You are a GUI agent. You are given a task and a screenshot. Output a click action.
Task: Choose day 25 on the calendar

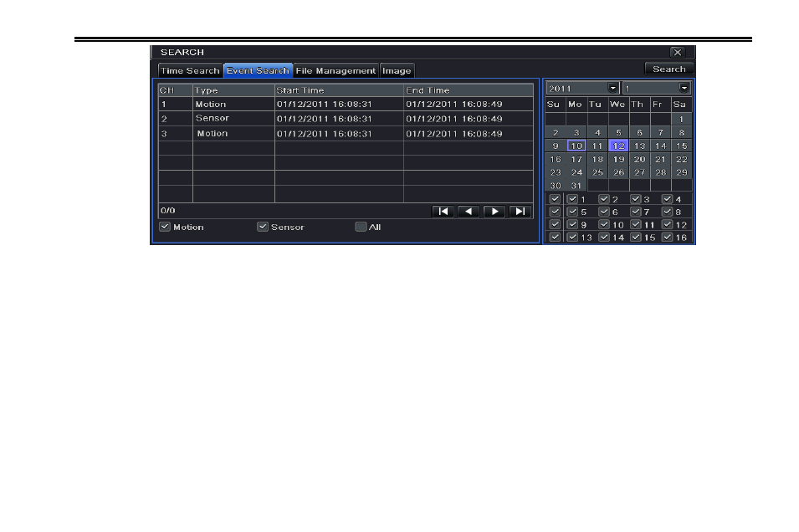[597, 172]
